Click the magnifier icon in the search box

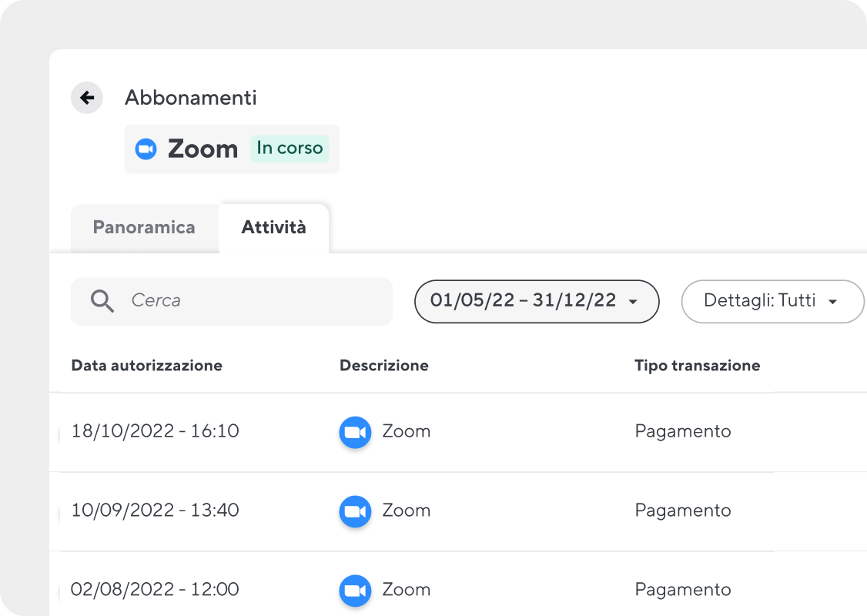[x=102, y=301]
